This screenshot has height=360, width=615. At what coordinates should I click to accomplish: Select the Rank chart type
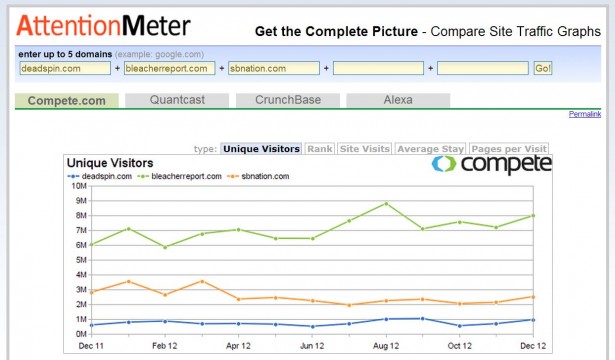coord(320,149)
